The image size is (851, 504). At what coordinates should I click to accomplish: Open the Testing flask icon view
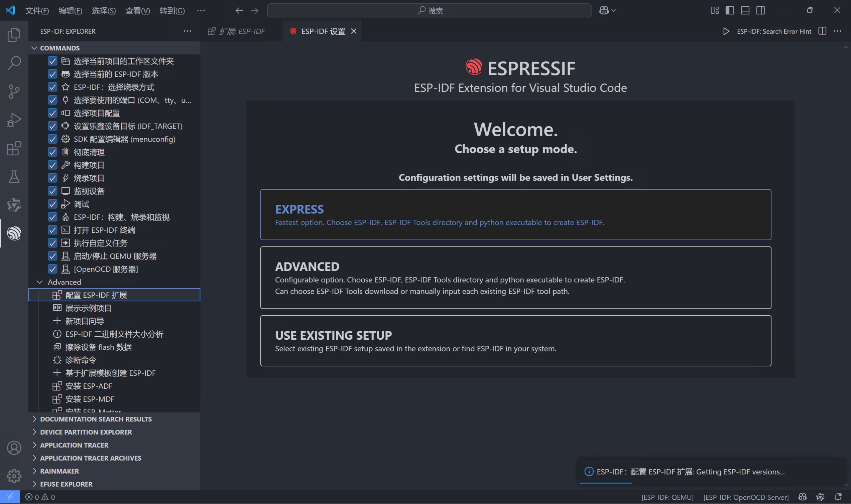point(14,177)
